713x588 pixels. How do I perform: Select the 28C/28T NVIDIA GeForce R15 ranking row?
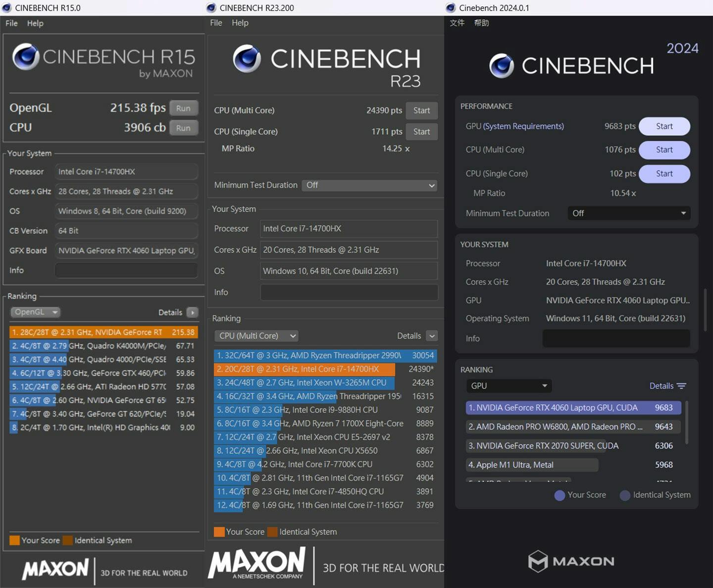(x=103, y=332)
